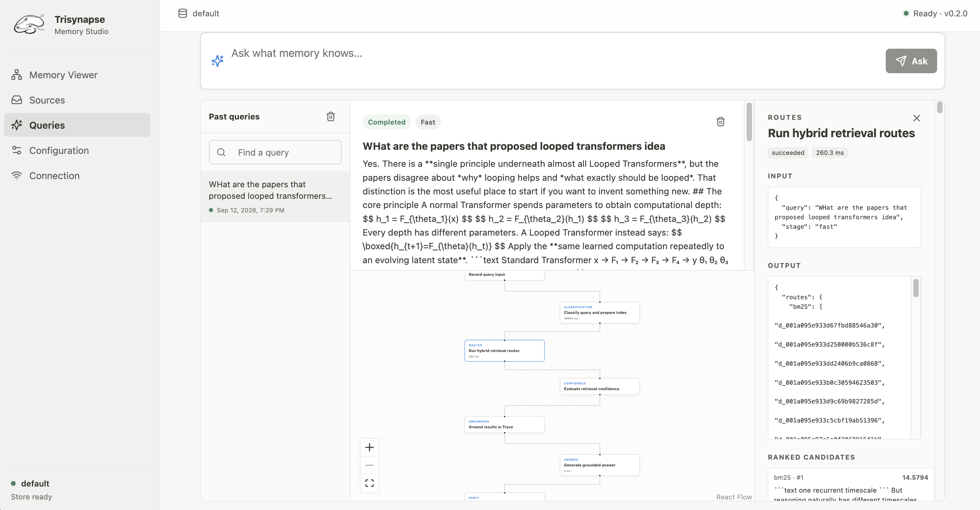Clear all past queries with trash icon
This screenshot has height=510, width=980.
331,116
